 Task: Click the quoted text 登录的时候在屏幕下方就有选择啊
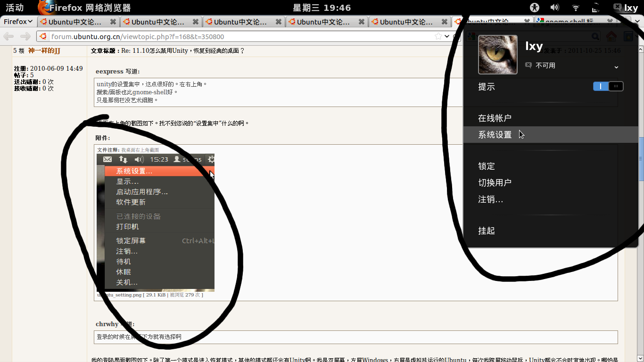(x=139, y=337)
